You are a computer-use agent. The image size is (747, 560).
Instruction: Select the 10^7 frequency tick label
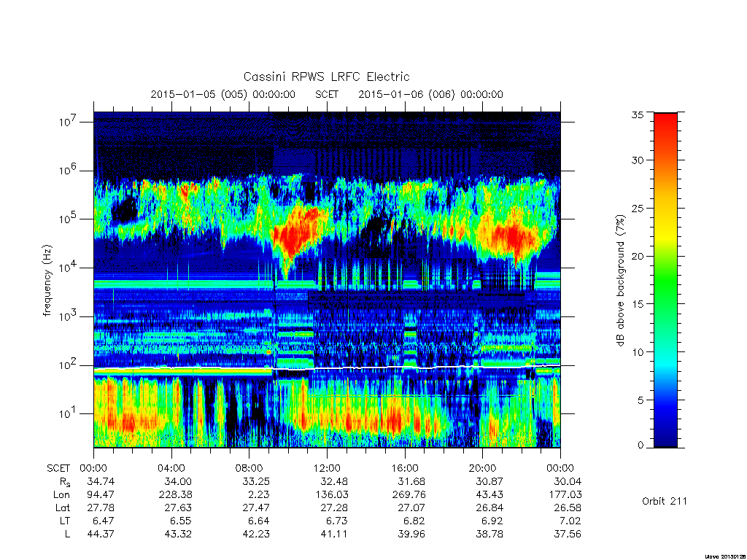(68, 122)
